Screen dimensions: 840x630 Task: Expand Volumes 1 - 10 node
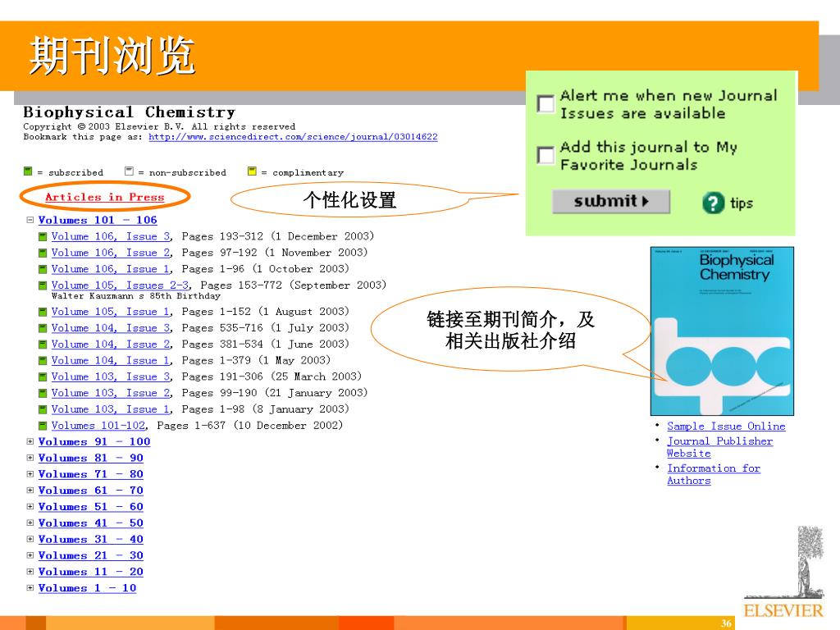30,587
